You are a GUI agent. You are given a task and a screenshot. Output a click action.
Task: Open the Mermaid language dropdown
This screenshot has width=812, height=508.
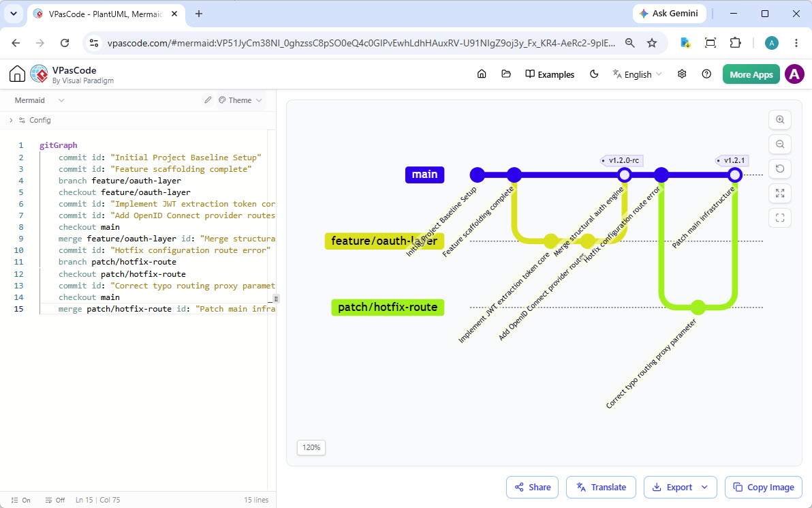(x=40, y=100)
